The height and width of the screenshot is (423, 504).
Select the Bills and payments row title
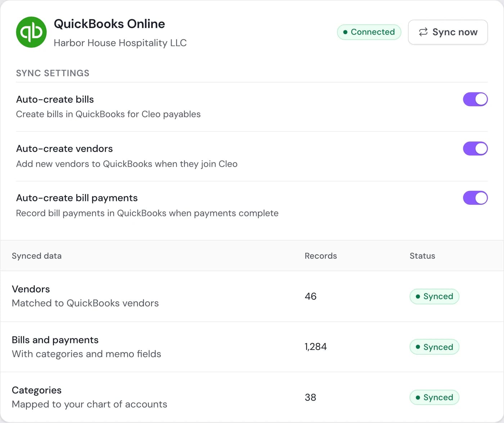pyautogui.click(x=55, y=340)
